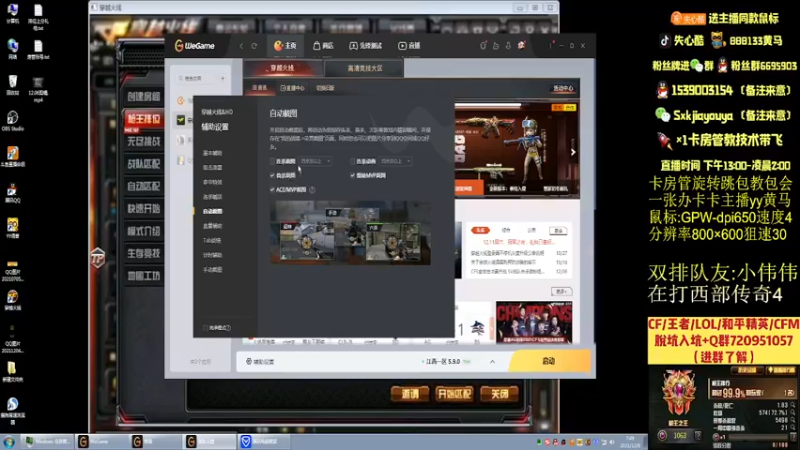Select the 江西一区 server label
This screenshot has height=450, width=800.
coord(442,362)
